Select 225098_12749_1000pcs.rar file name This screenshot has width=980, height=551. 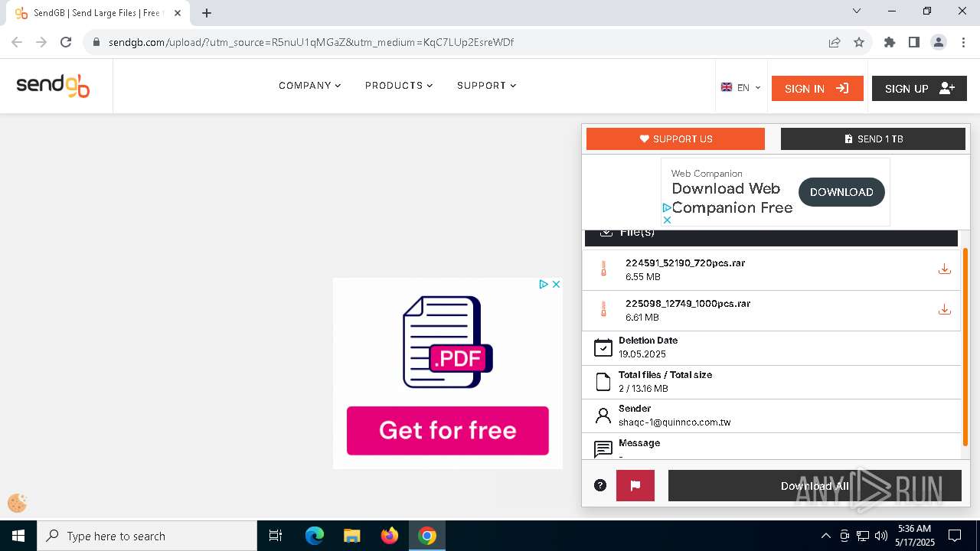click(688, 303)
